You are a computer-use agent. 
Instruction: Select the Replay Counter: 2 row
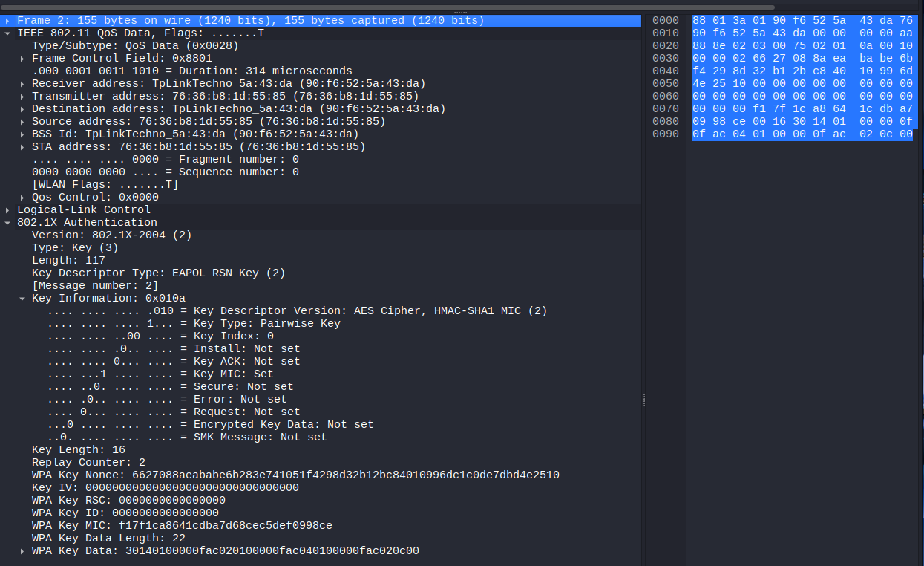(x=88, y=463)
